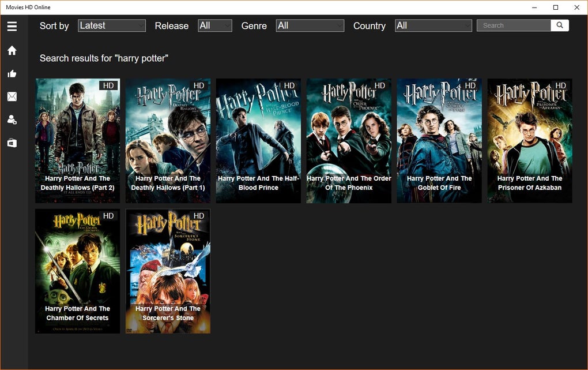Open the Windows Store rating page

pos(12,143)
